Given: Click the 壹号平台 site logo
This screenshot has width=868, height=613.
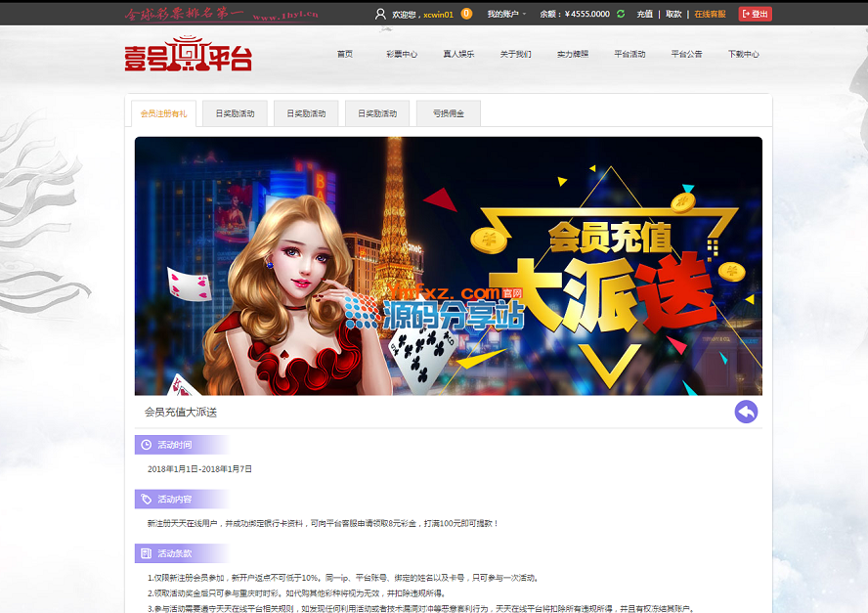Looking at the screenshot, I should [x=188, y=55].
